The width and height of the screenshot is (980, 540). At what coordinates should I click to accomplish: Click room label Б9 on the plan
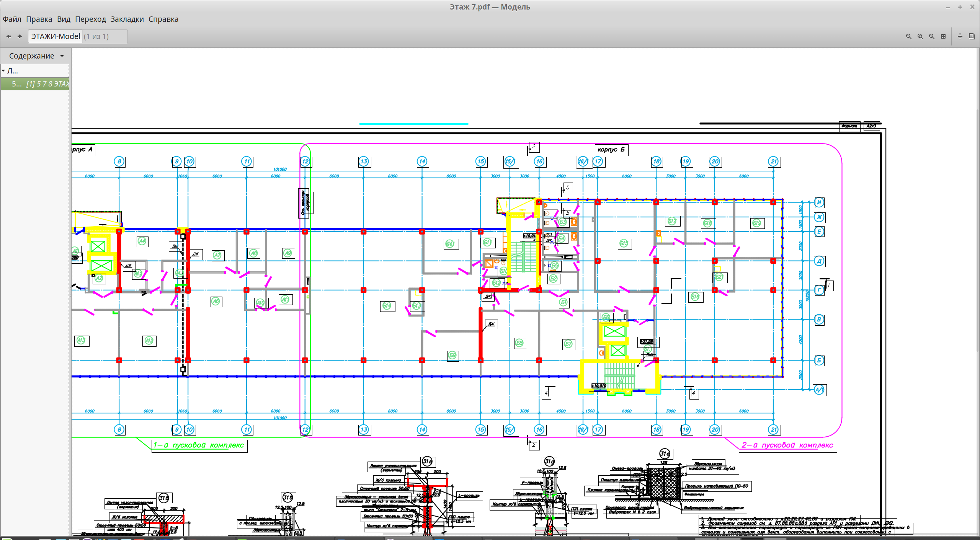click(x=452, y=356)
